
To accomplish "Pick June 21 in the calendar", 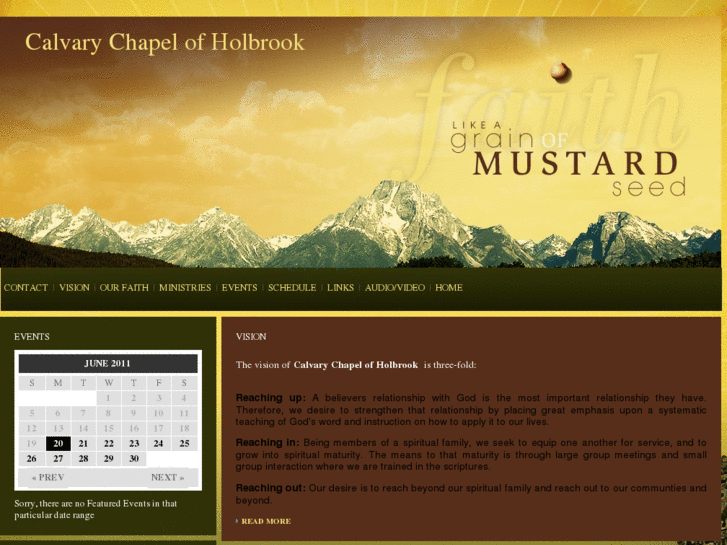I will pos(83,443).
